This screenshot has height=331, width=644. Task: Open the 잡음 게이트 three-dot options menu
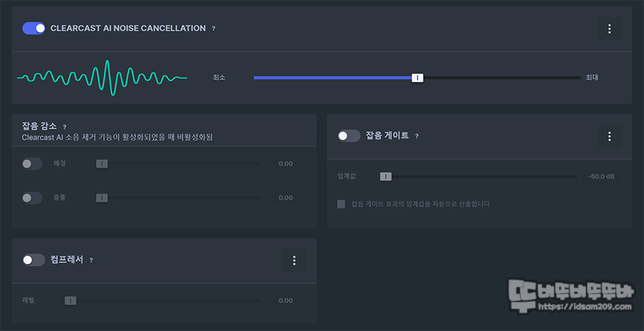click(x=609, y=136)
